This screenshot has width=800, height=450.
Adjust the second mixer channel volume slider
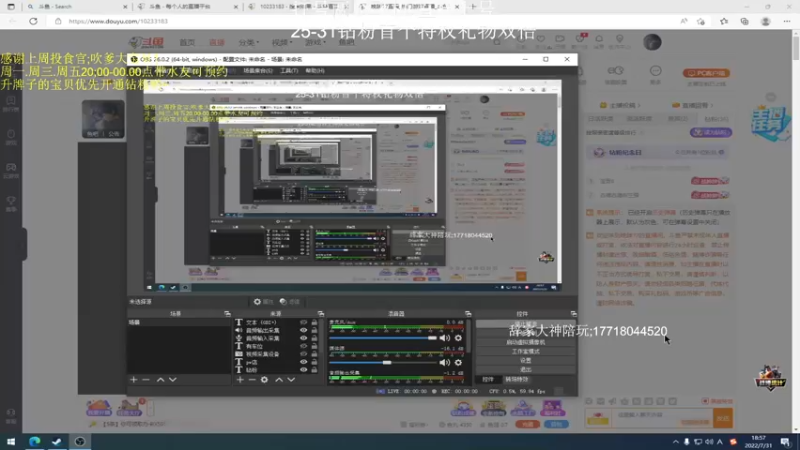pos(383,362)
